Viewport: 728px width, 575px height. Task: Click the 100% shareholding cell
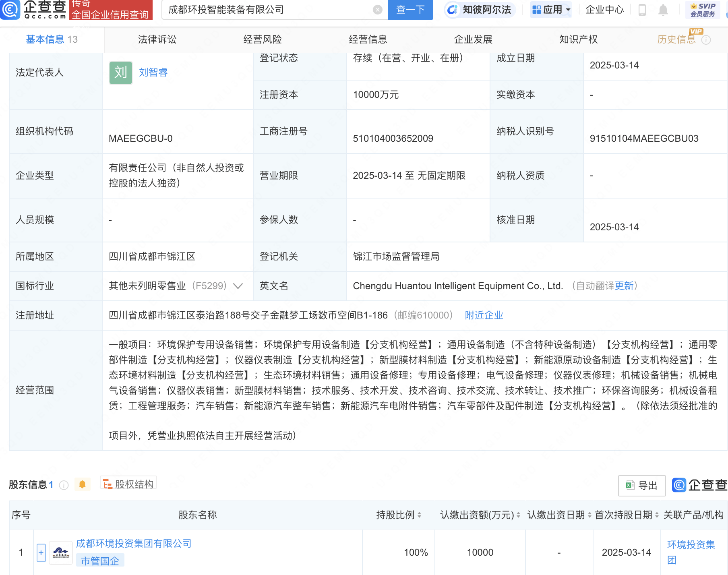click(416, 552)
